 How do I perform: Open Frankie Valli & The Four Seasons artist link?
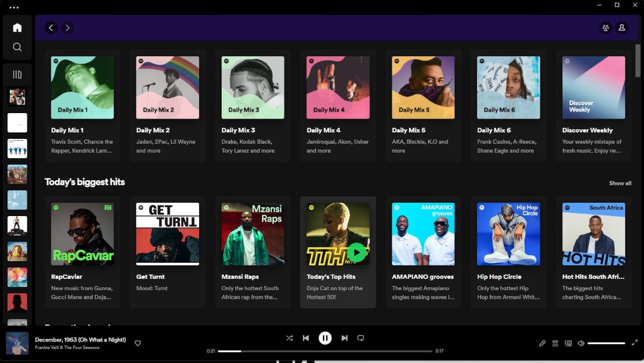(x=67, y=347)
